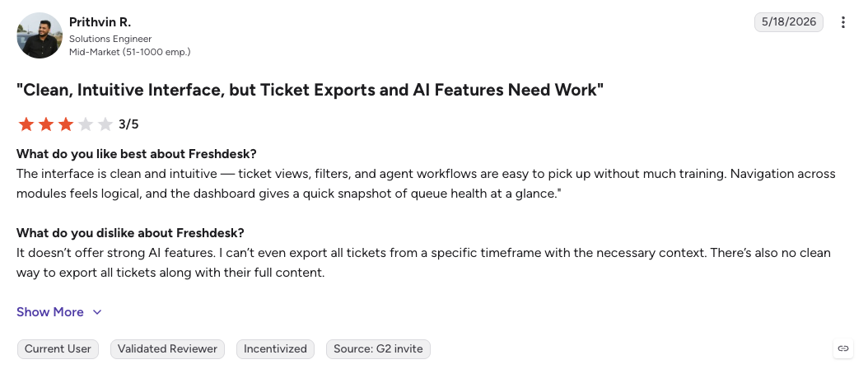This screenshot has height=369, width=868.
Task: Click the second filled orange star
Action: [x=46, y=124]
